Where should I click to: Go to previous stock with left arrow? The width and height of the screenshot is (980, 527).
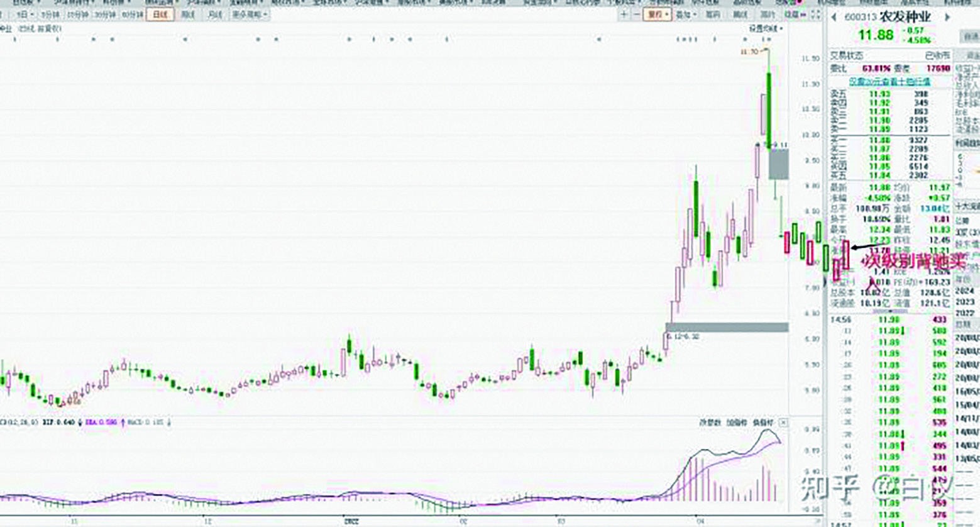[x=834, y=18]
